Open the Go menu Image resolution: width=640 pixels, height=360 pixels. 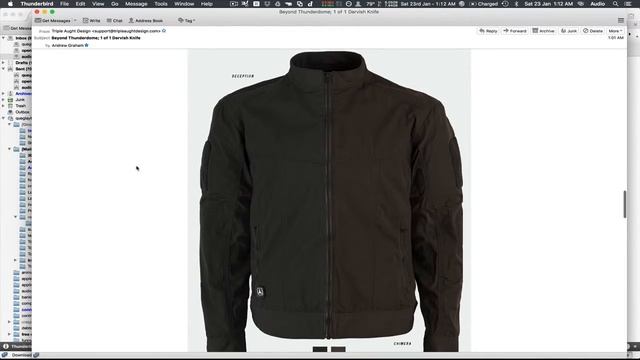115,4
